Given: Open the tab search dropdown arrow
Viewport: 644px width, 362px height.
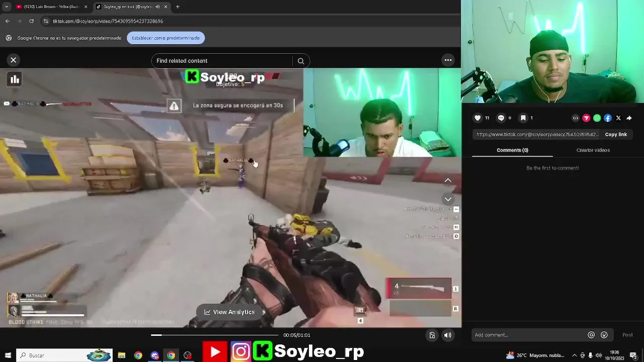Looking at the screenshot, I should point(6,7).
